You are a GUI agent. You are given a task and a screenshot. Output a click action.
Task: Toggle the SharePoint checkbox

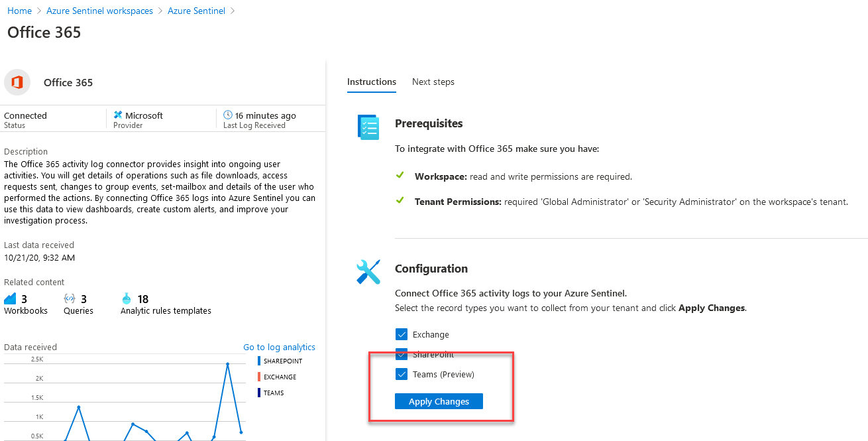tap(401, 354)
